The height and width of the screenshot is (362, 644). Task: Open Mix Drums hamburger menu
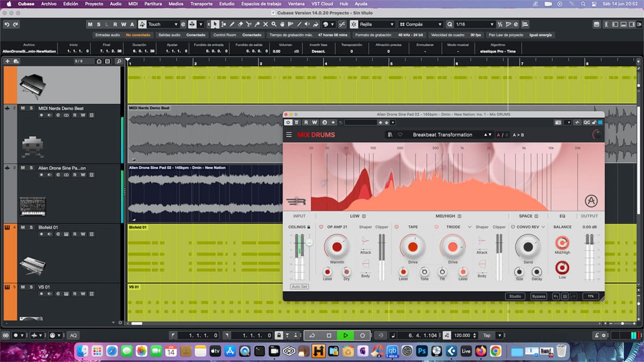289,135
